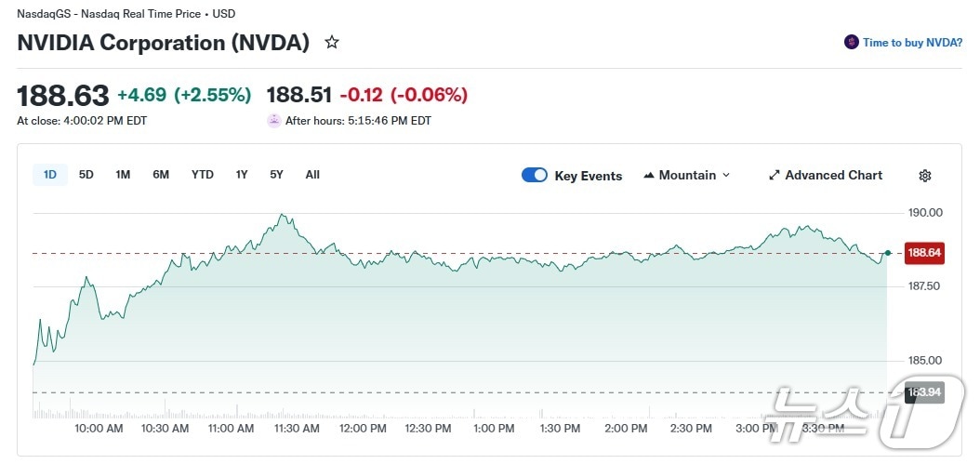Viewport: 980px width, 464px height.
Task: Select the YTD chart range
Action: point(203,175)
